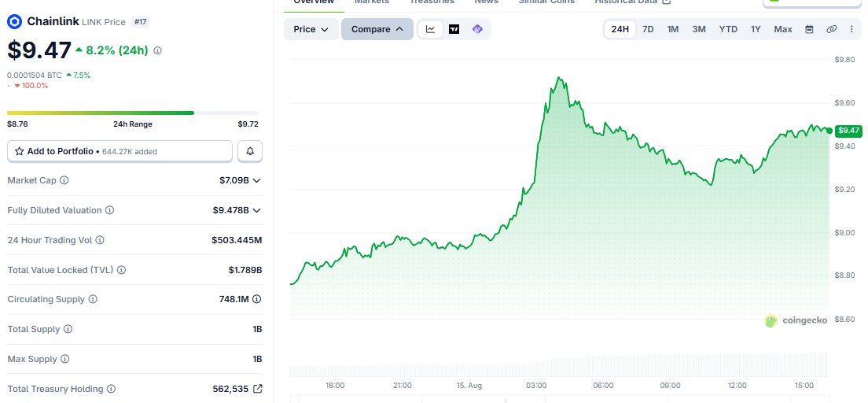Show Total Supply info icon
Image resolution: width=868 pixels, height=403 pixels.
coord(68,329)
